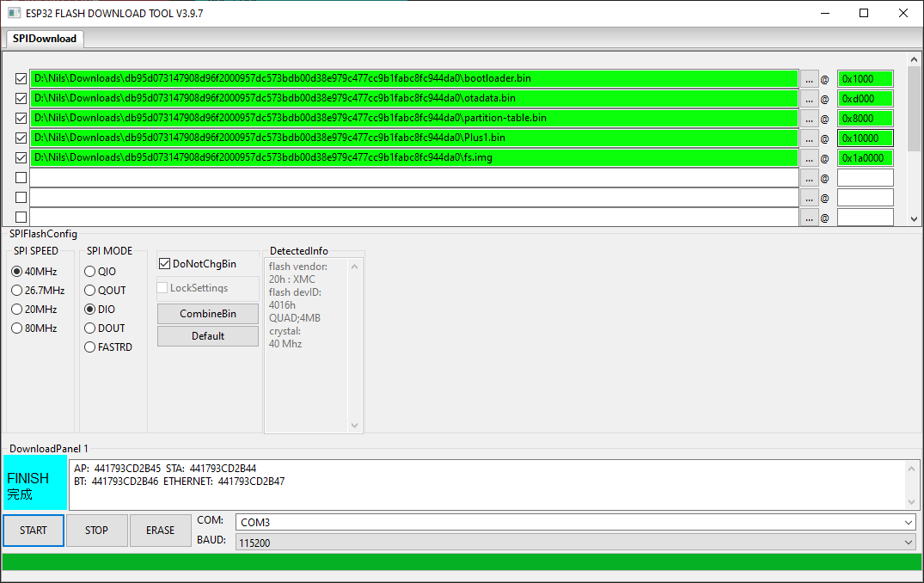The height and width of the screenshot is (583, 924).
Task: Click the partition-table.bin file path field
Action: pyautogui.click(x=414, y=119)
